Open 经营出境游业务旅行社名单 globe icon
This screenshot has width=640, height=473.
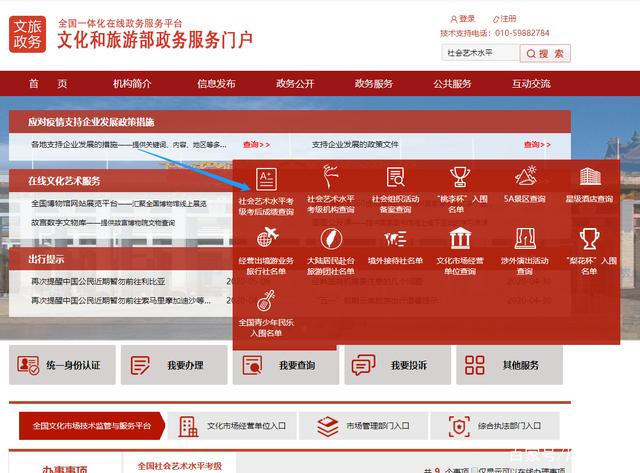coord(266,238)
